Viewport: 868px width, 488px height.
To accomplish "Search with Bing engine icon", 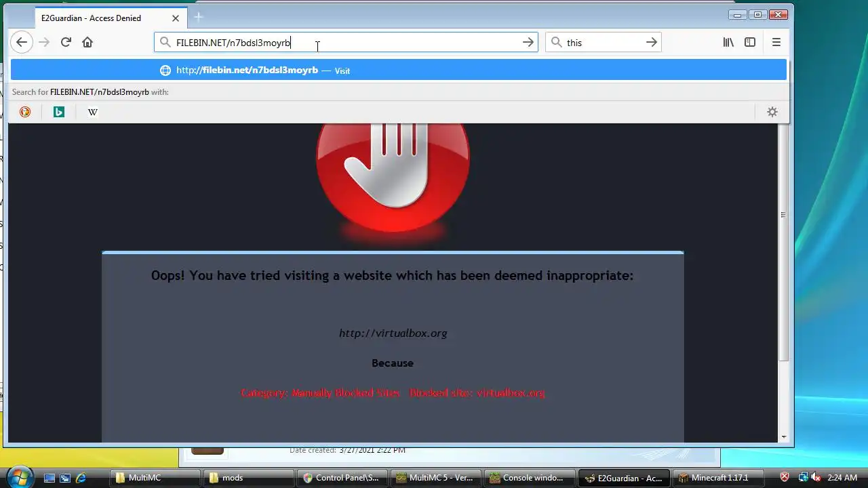I will coord(59,112).
